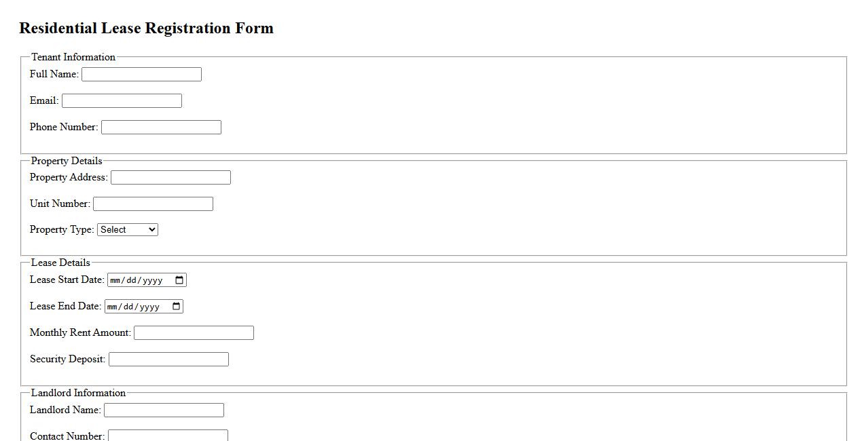The height and width of the screenshot is (441, 868).
Task: Select the year segment of Lease End Date
Action: click(149, 307)
